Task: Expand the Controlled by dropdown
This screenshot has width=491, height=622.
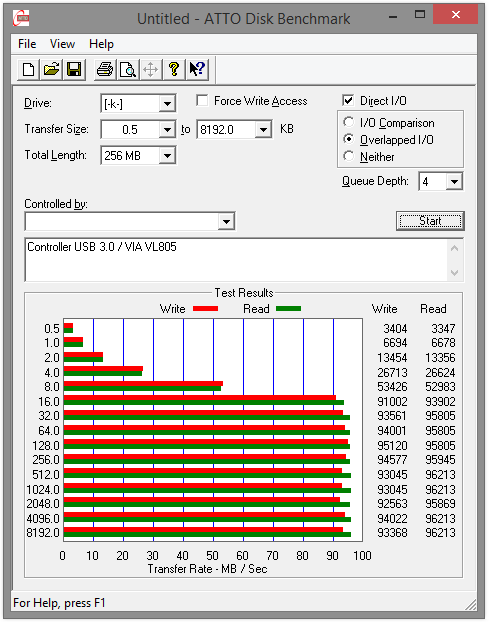Action: [226, 221]
